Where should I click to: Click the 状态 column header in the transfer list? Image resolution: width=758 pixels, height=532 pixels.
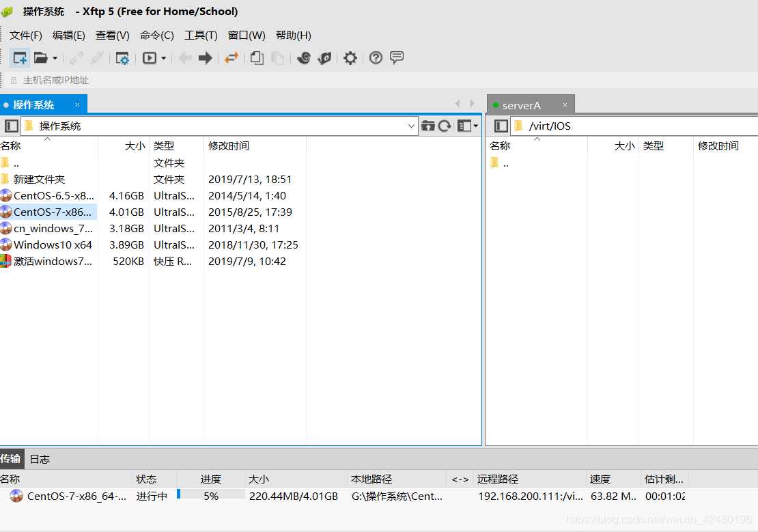[146, 479]
